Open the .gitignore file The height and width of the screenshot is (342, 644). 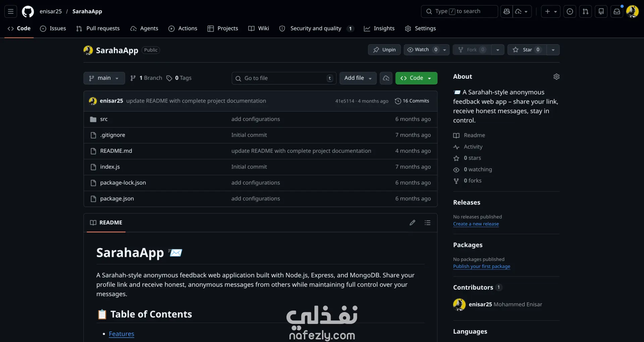point(113,135)
